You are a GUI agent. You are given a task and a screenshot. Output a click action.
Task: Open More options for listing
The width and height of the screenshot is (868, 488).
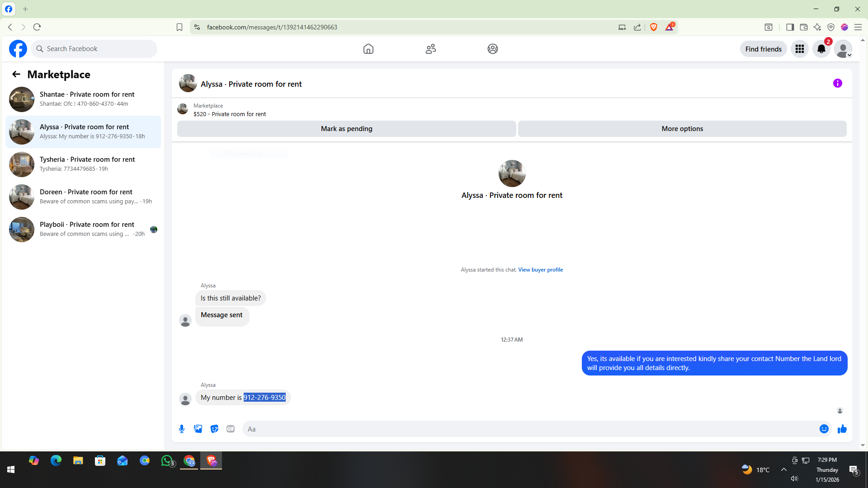[682, 129]
